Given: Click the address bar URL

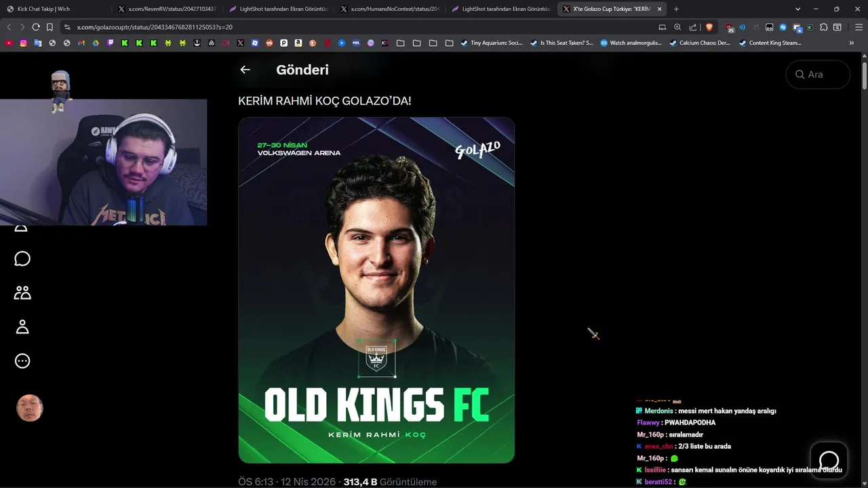Looking at the screenshot, I should [155, 27].
